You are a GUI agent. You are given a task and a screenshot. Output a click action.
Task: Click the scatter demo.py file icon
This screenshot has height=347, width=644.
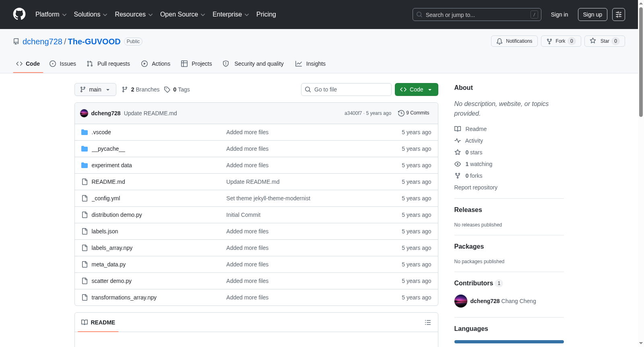[x=85, y=281]
